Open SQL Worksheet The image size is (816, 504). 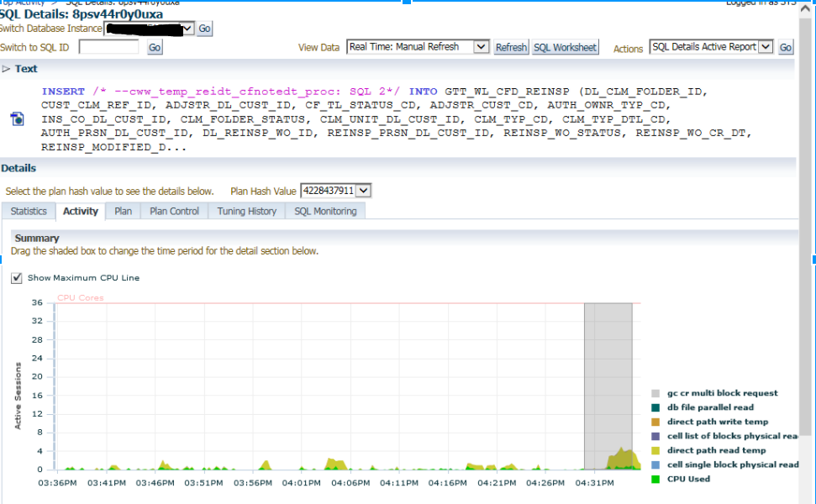click(566, 47)
